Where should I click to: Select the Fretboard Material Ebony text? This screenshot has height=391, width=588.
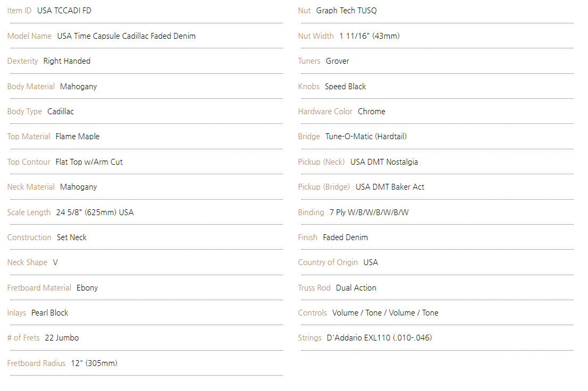(x=87, y=288)
